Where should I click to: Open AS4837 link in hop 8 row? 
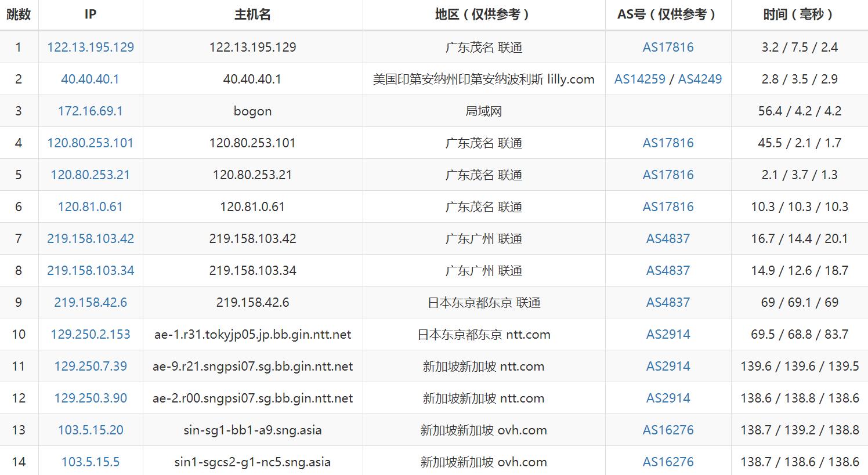pyautogui.click(x=668, y=270)
